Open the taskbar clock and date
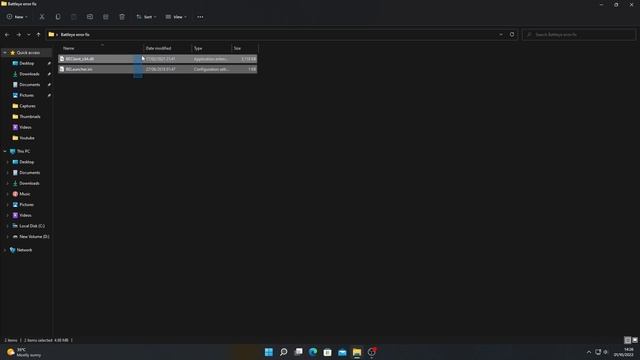The image size is (640, 360). click(x=625, y=352)
